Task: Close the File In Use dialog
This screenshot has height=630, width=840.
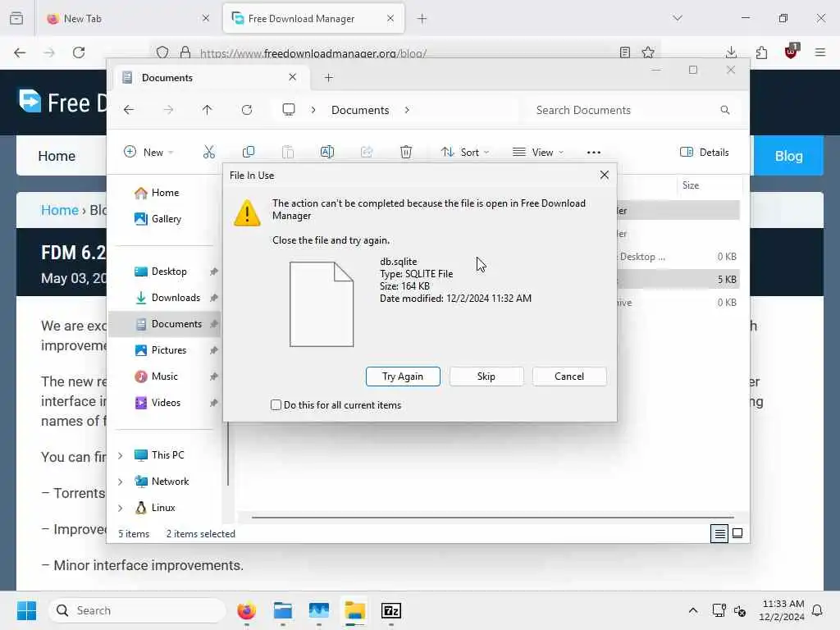Action: point(605,176)
